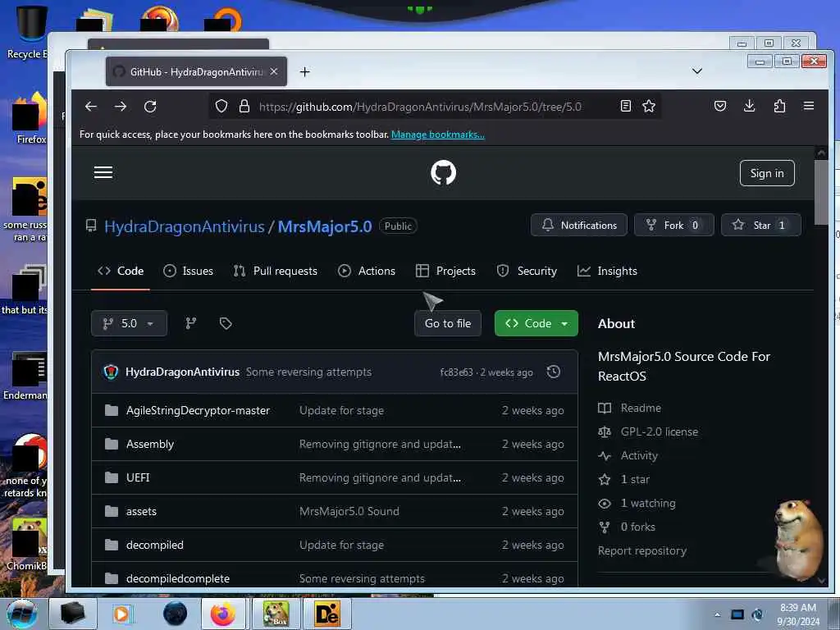The image size is (840, 630).
Task: Click the page vertical scrollbar thumb
Action: [x=820, y=193]
